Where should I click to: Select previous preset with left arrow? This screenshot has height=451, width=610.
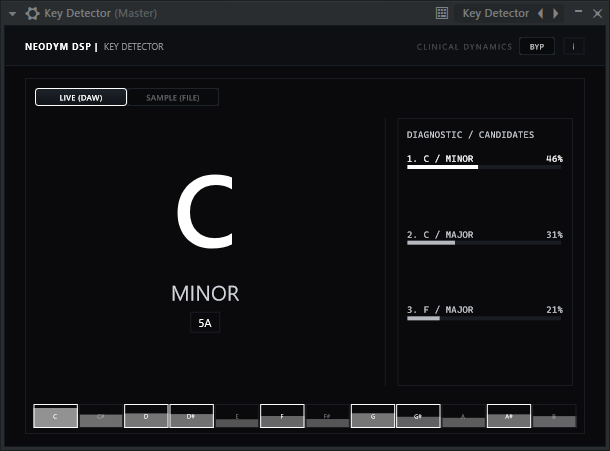[x=541, y=14]
